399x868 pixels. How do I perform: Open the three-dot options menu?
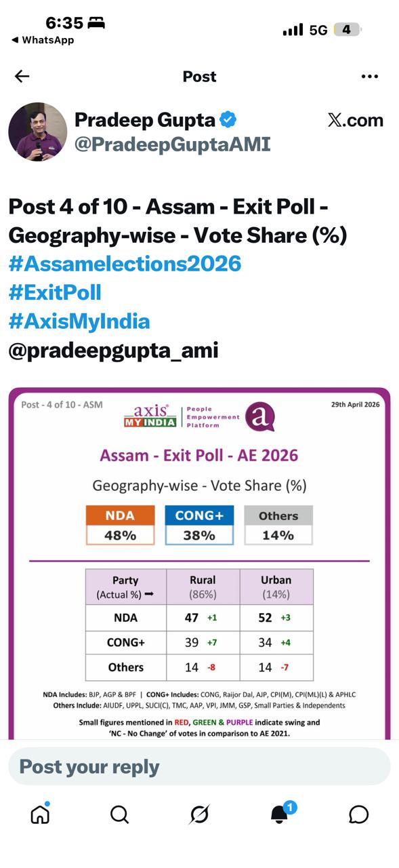(370, 76)
